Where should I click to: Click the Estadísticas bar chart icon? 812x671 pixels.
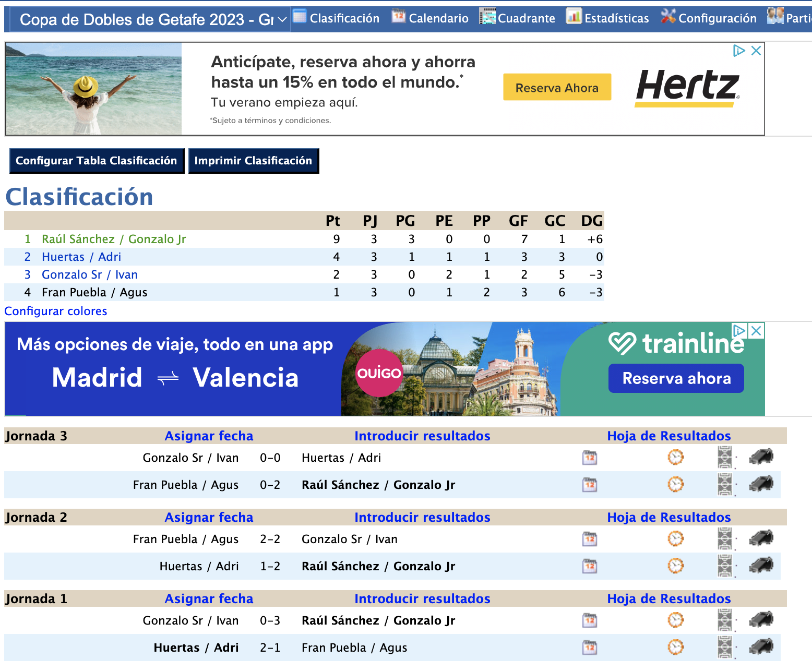coord(574,17)
